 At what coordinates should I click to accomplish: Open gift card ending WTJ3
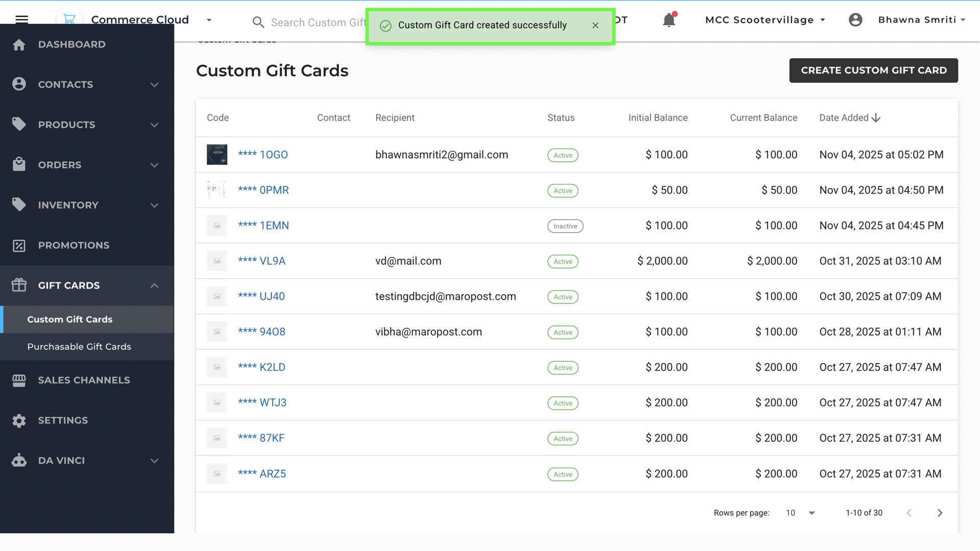tap(262, 402)
